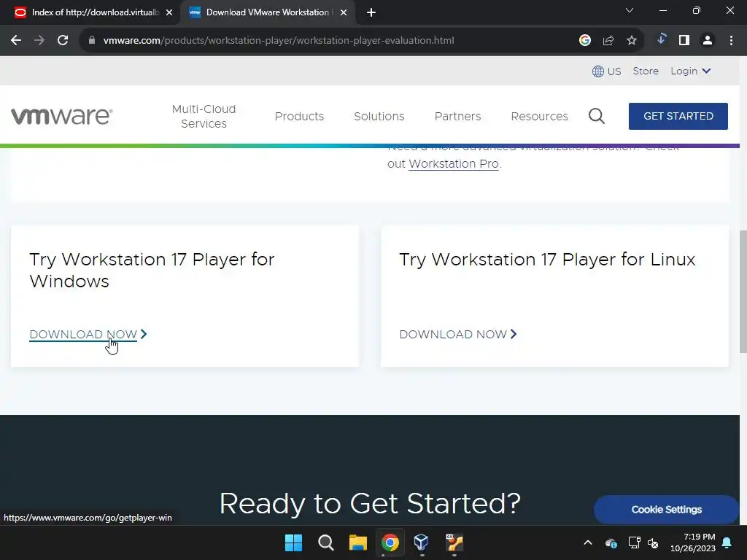Open the Resources menu
This screenshot has width=747, height=560.
539,116
